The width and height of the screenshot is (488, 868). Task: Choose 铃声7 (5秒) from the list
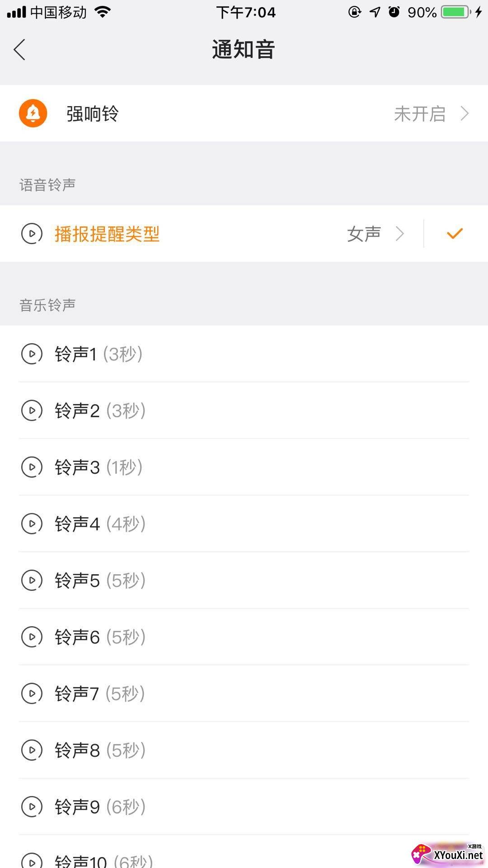(x=99, y=693)
